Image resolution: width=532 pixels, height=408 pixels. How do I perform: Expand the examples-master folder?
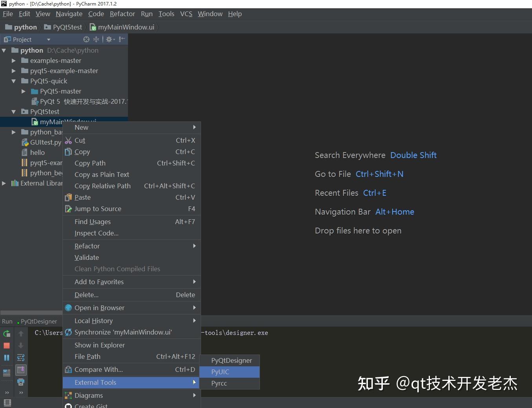click(13, 61)
